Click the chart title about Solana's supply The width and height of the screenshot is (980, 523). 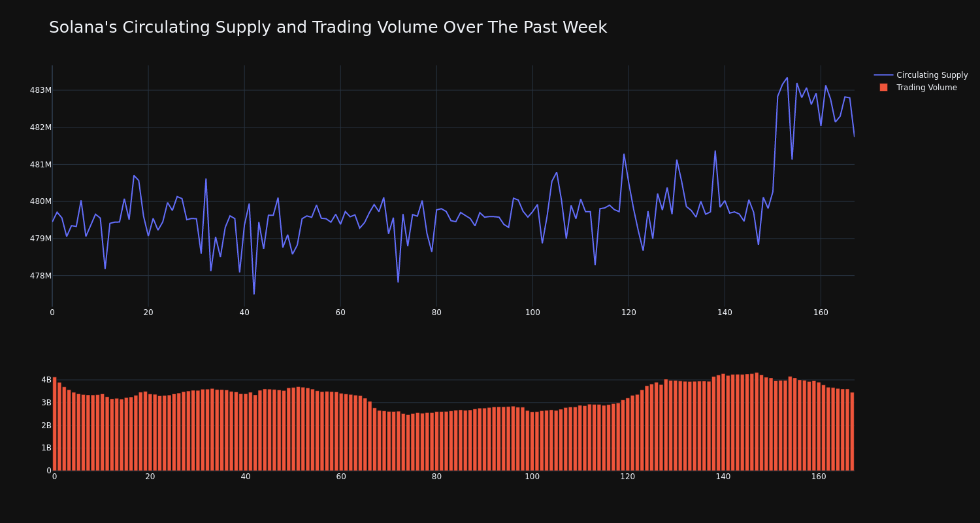coord(328,27)
